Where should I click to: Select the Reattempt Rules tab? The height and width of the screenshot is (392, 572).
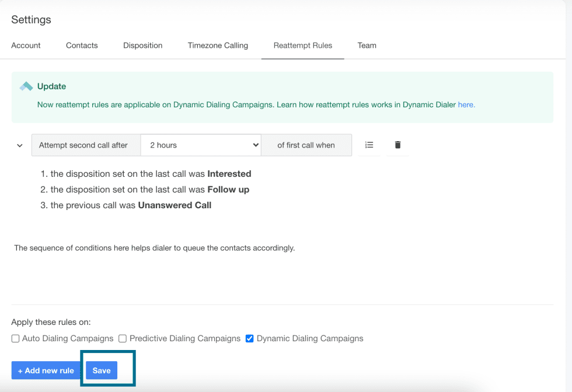click(x=302, y=45)
